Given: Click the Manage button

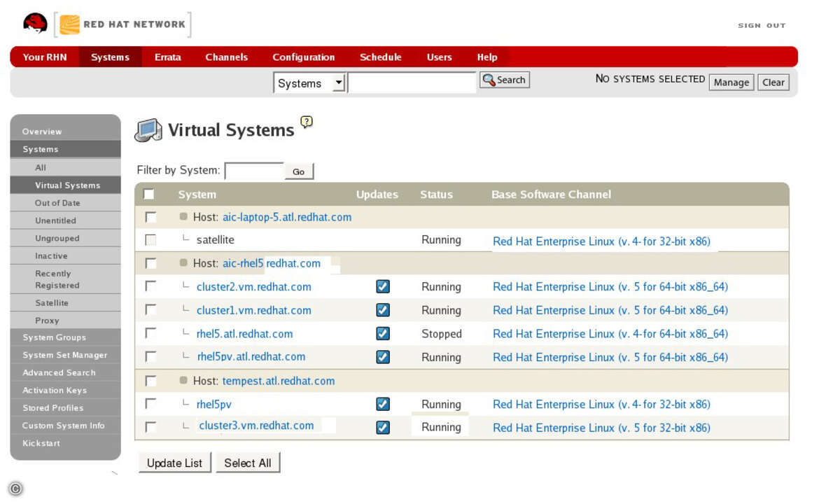Looking at the screenshot, I should [x=731, y=83].
